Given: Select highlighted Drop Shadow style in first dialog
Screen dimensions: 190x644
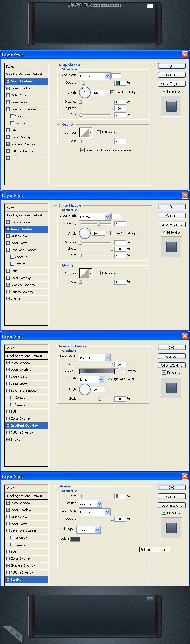Looking at the screenshot, I should (x=27, y=81).
